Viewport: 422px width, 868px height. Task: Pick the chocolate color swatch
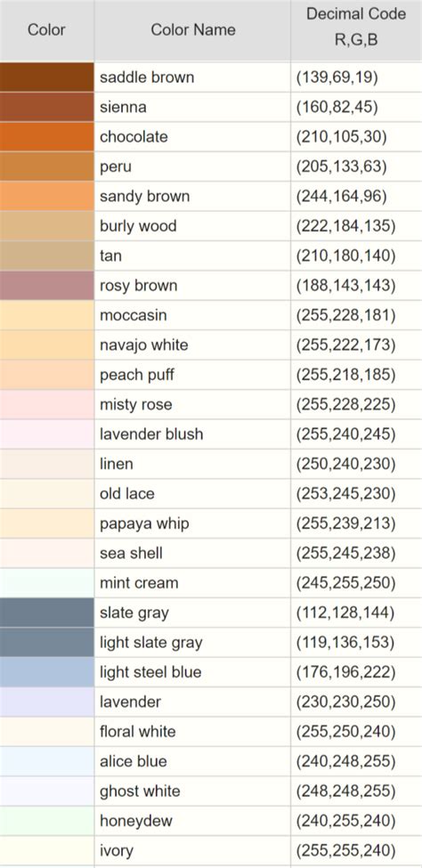pyautogui.click(x=46, y=137)
